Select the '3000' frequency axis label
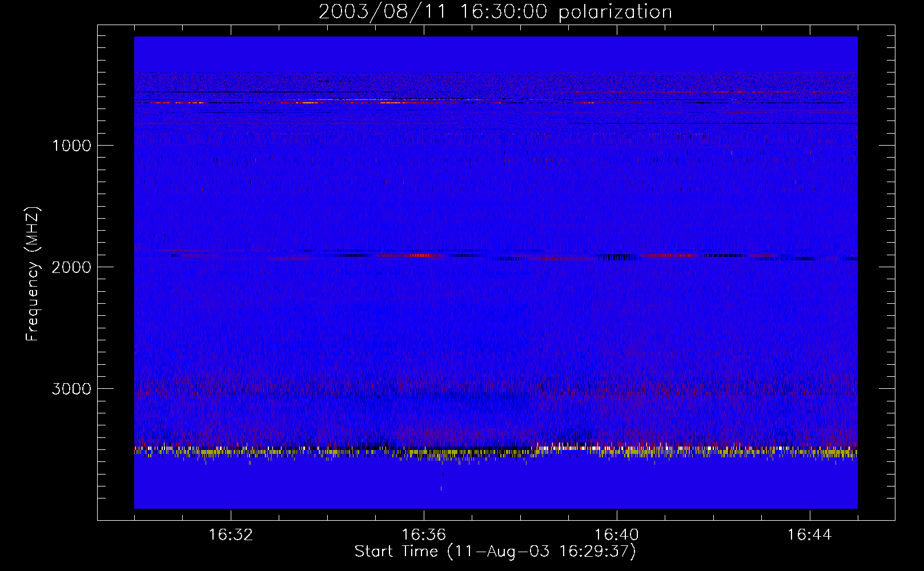The height and width of the screenshot is (571, 924). pos(71,389)
